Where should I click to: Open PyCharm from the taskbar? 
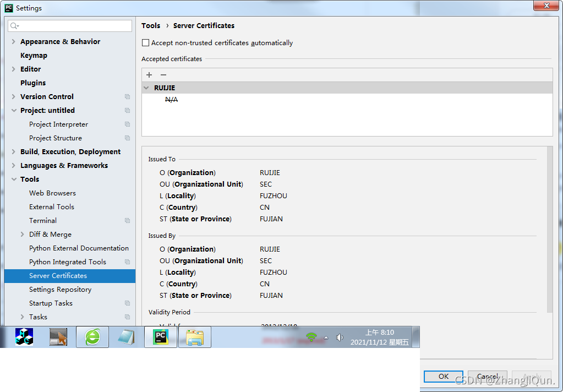[x=160, y=336]
